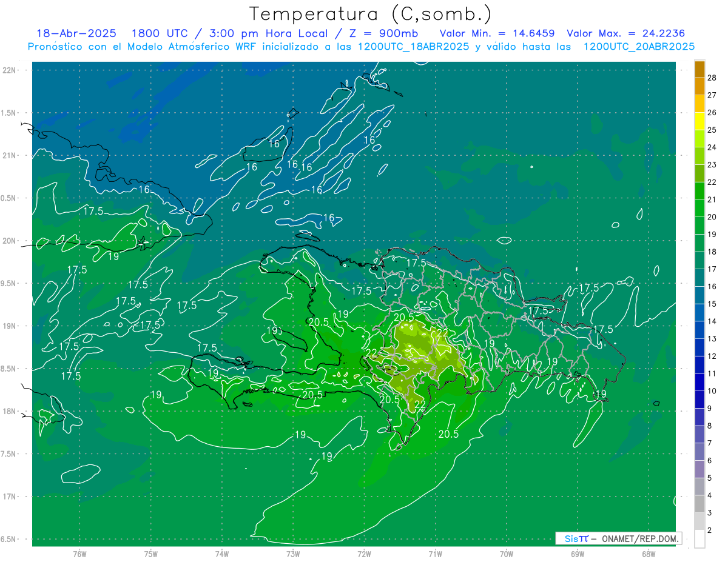Pick the legend swatch between 16 and 17
This screenshot has width=728, height=562.
coord(699,278)
